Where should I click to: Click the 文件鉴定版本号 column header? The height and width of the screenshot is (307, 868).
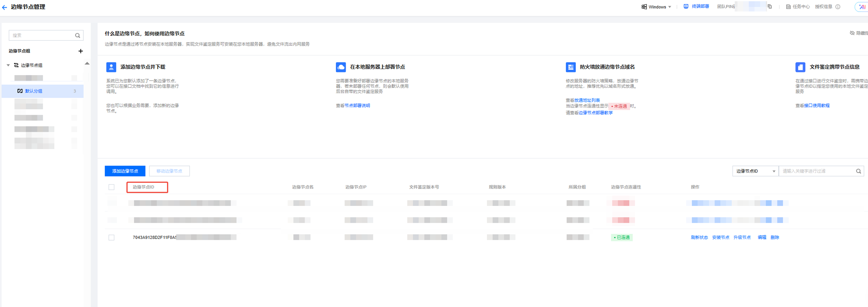pos(424,187)
